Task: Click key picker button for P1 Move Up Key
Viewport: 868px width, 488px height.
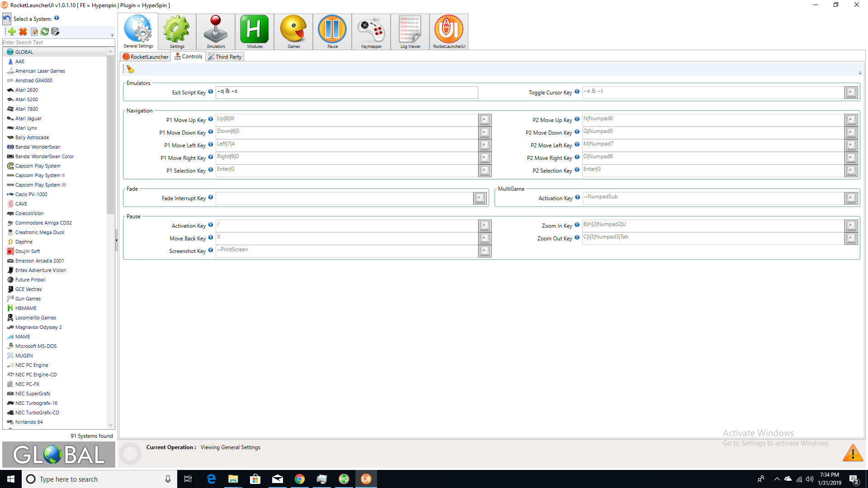Action: pyautogui.click(x=485, y=120)
